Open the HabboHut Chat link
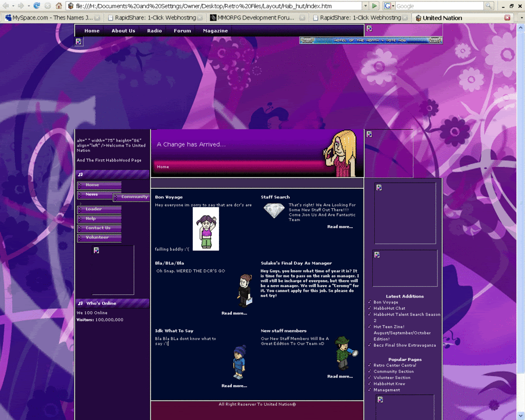 389,308
